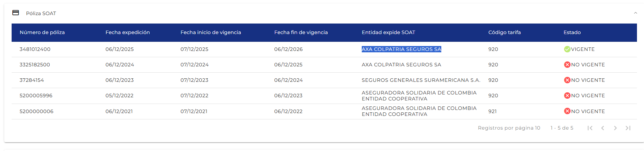The width and height of the screenshot is (644, 151).
Task: Click the Póliza SOAT section title
Action: pyautogui.click(x=41, y=13)
